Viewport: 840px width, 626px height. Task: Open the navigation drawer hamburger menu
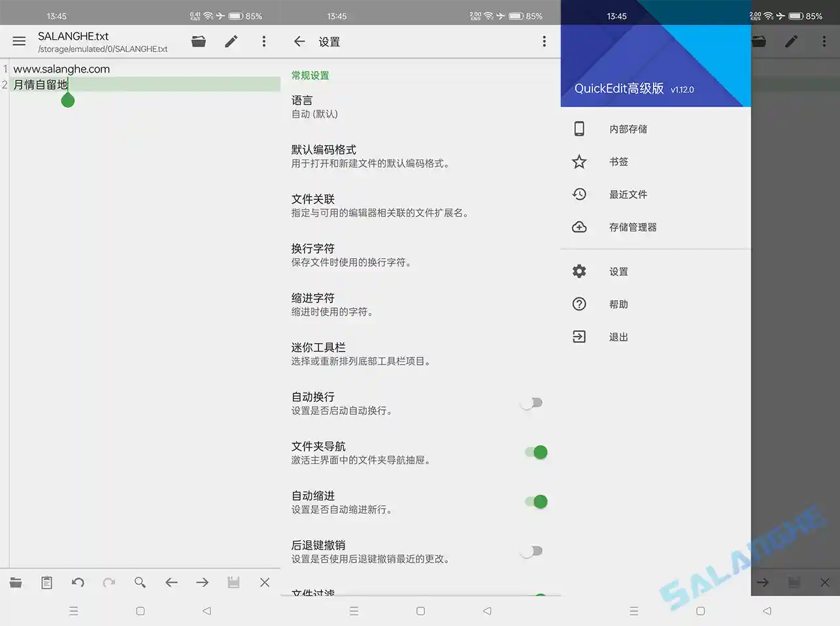18,41
